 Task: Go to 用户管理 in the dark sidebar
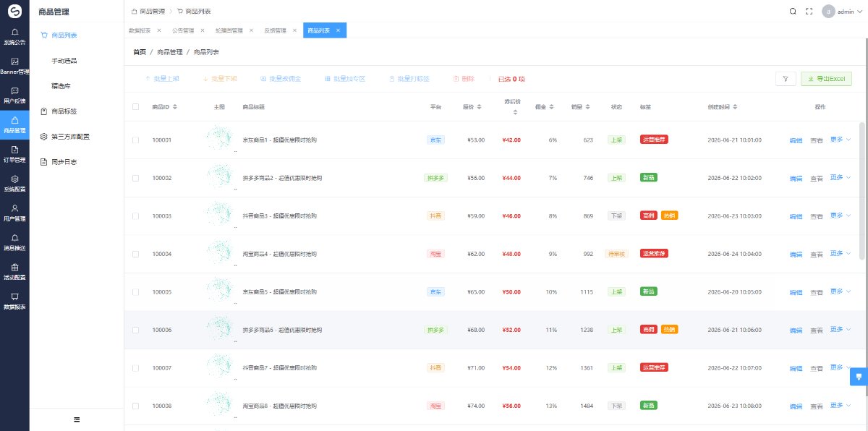tap(14, 213)
